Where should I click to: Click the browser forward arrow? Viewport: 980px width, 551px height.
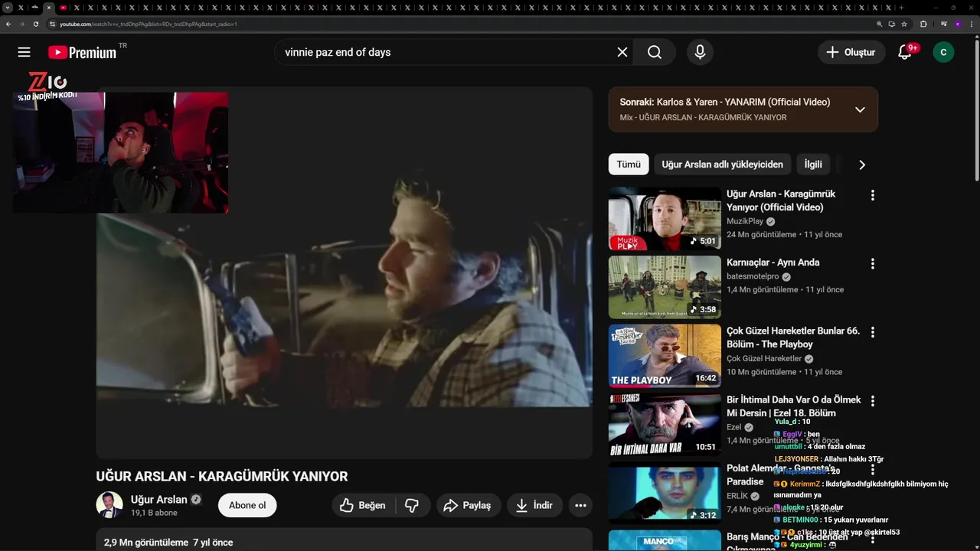pos(21,24)
